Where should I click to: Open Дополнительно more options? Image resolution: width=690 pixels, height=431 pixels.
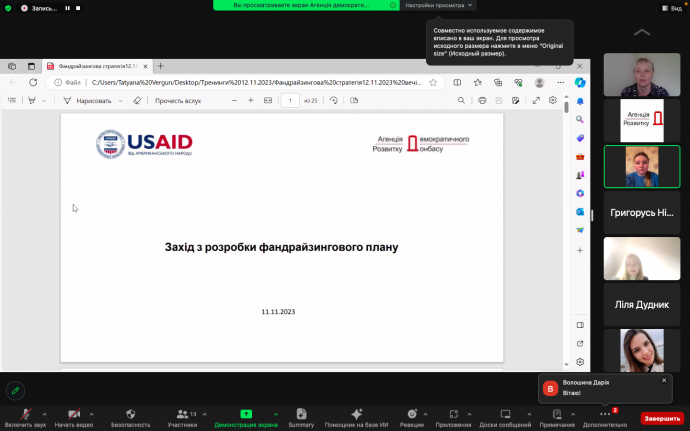coord(605,418)
